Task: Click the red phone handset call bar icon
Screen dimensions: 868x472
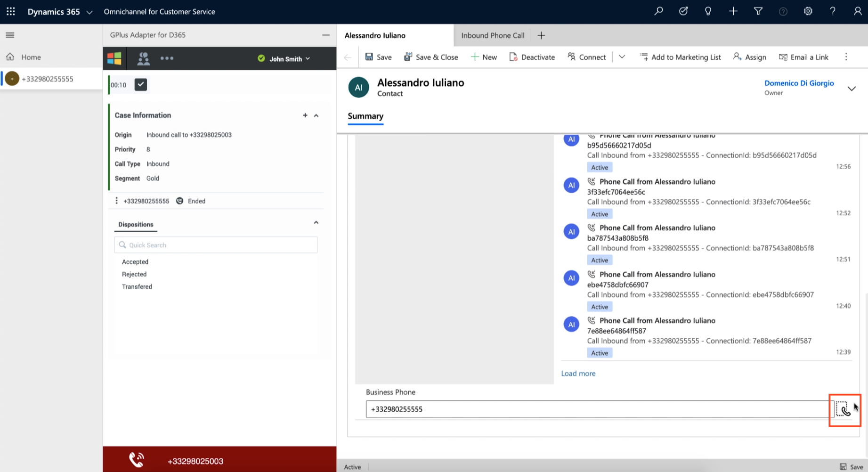Action: 137,460
